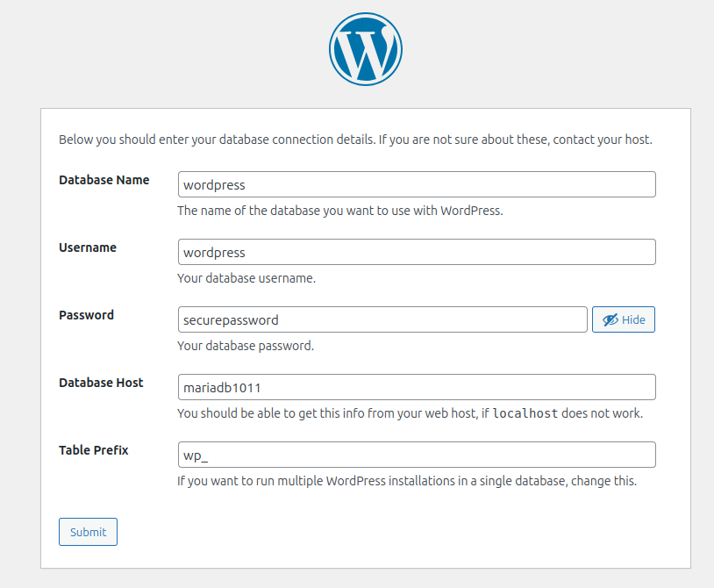Focus the Database Host field containing mariadb1011
Screen dimensions: 714x588
[x=417, y=388]
